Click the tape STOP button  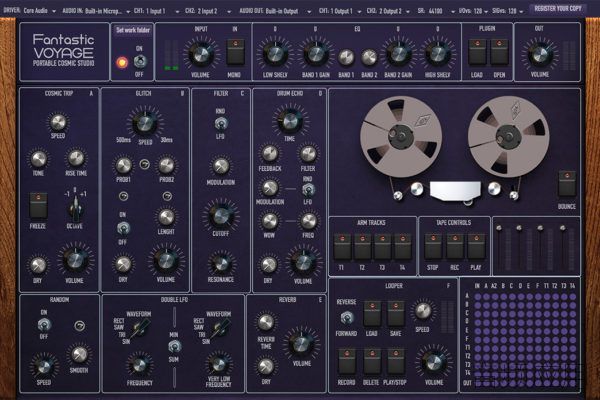click(433, 247)
